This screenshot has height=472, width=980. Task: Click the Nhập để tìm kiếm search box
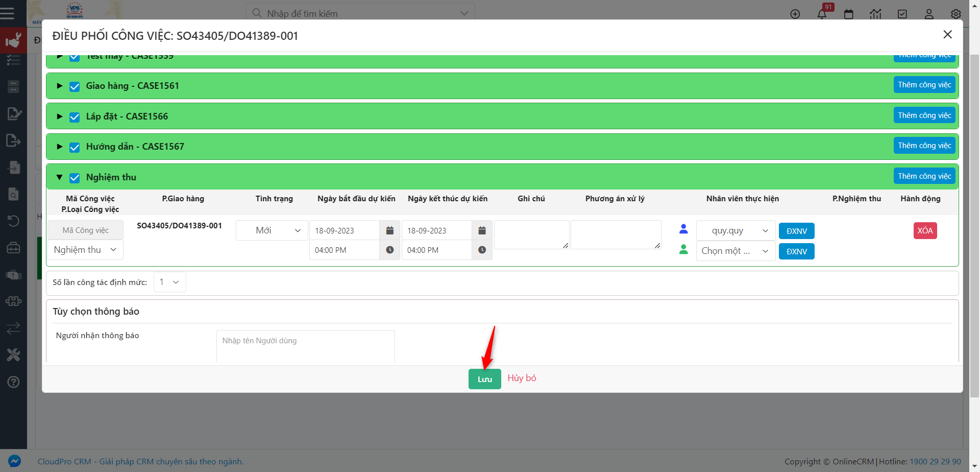click(x=360, y=13)
